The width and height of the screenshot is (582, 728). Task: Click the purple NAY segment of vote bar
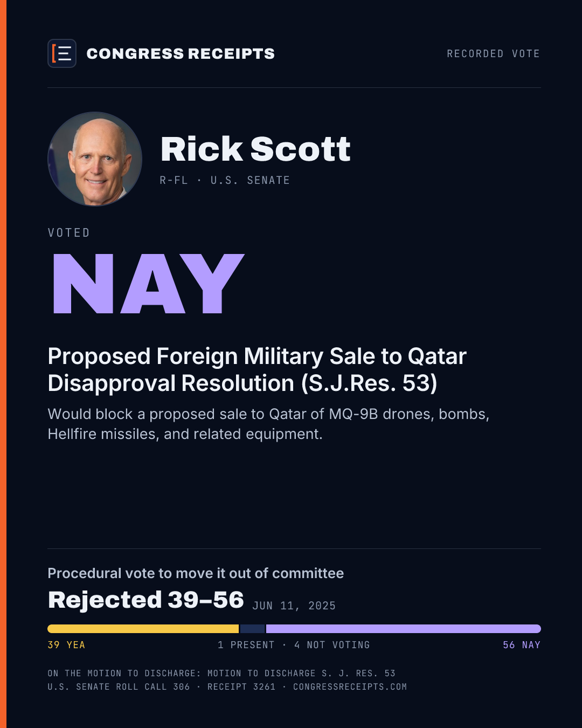[x=404, y=629]
